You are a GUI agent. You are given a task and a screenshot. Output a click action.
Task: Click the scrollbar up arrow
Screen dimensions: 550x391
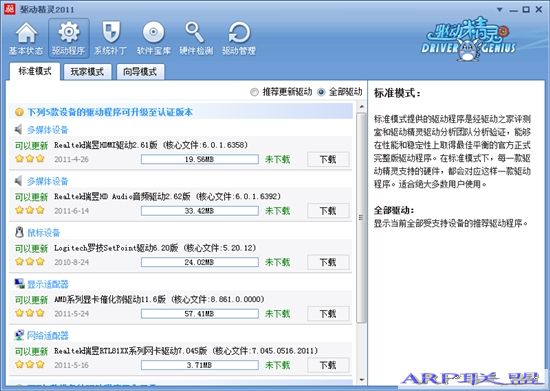[x=361, y=106]
